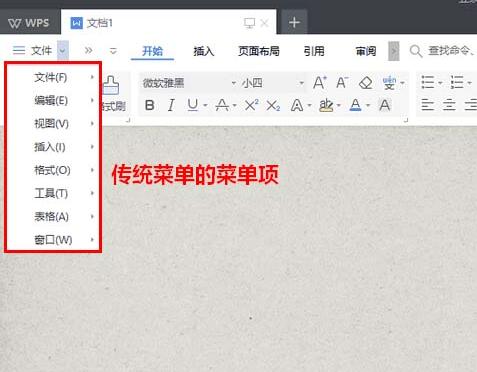Open the 编辑(E) submenu
The image size is (477, 372).
coord(53,100)
